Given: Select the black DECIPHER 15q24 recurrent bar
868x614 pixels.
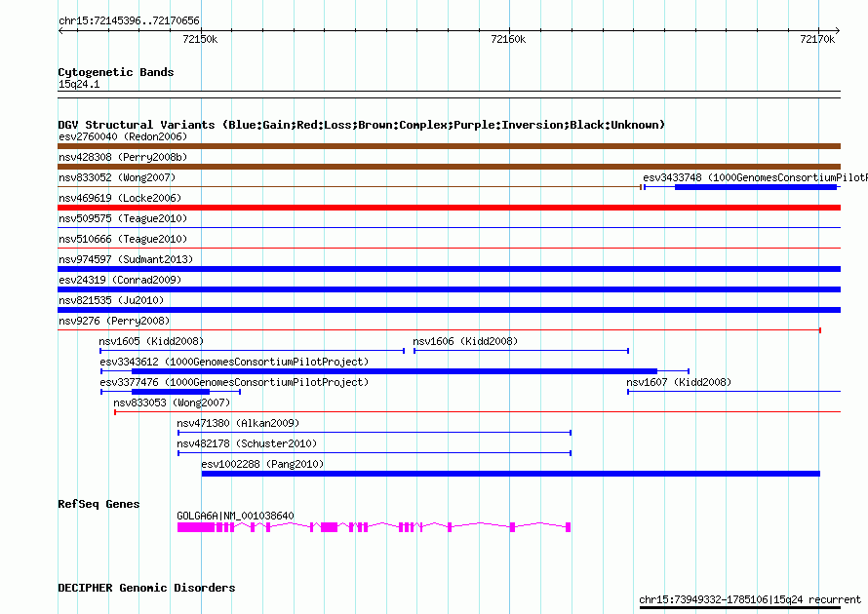Looking at the screenshot, I should (x=740, y=608).
